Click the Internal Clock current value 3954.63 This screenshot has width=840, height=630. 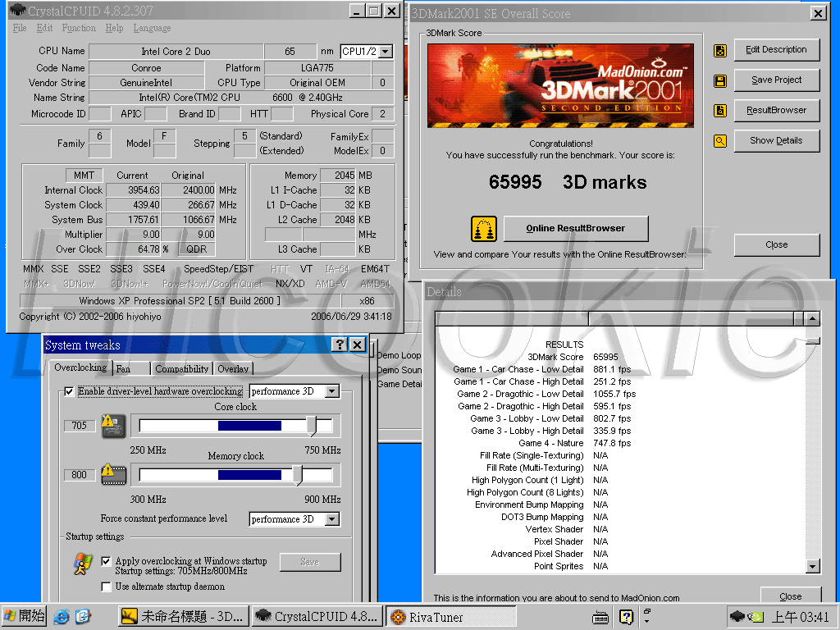pos(134,190)
